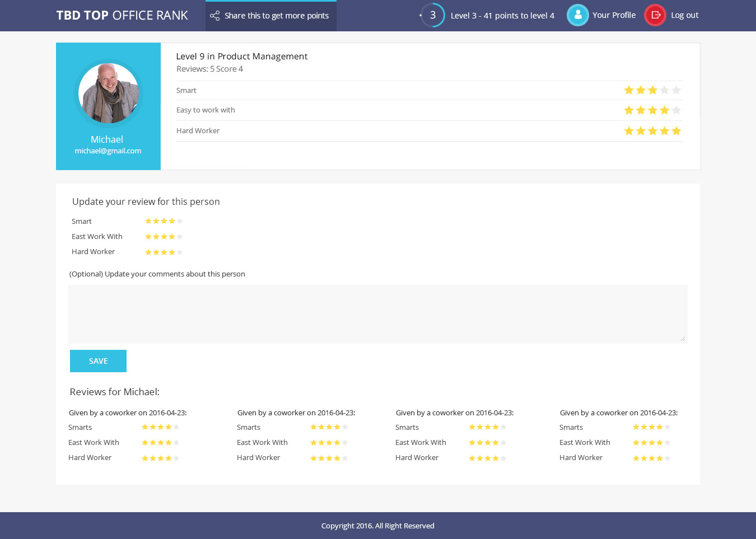Viewport: 756px width, 539px height.
Task: Rate Smart five stars in the update form
Action: pyautogui.click(x=180, y=221)
